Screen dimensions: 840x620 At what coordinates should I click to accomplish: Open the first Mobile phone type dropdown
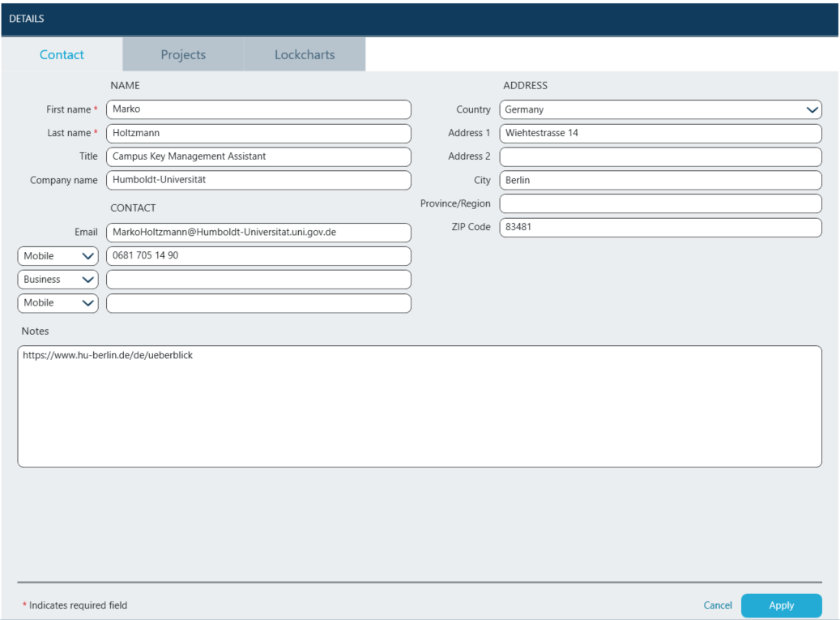[x=58, y=256]
